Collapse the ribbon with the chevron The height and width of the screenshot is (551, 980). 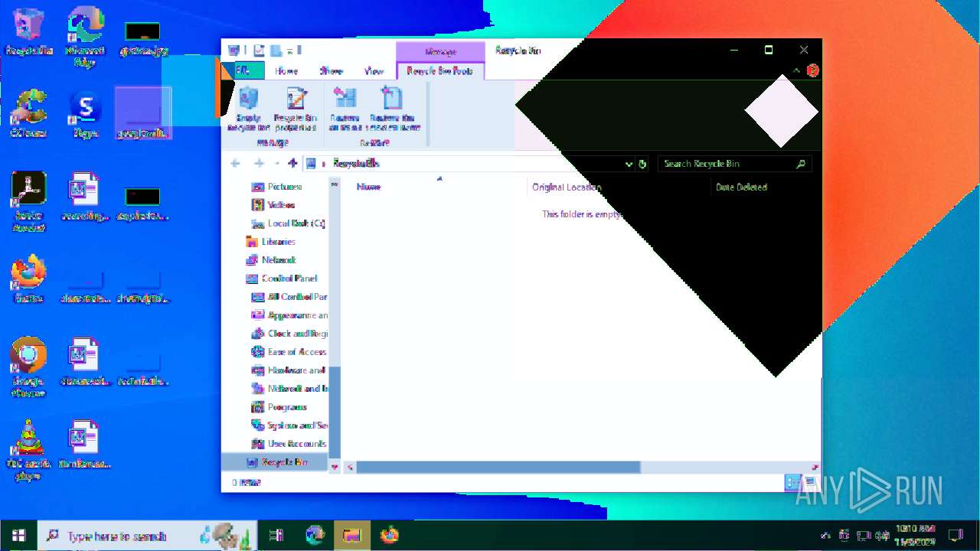click(x=796, y=70)
